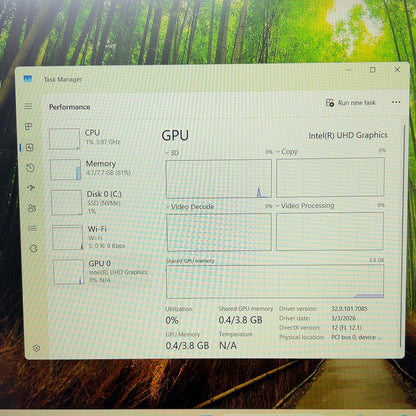Click the driver date 3/3/2026
Image resolution: width=416 pixels, height=416 pixels.
344,318
